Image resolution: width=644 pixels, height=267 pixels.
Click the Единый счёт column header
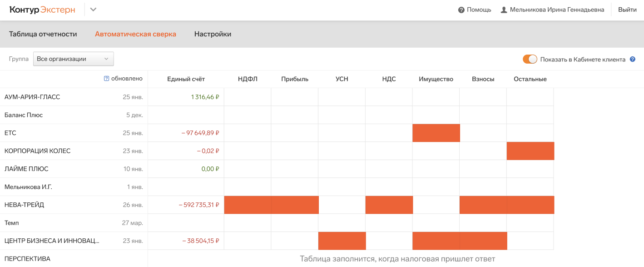[x=186, y=79]
